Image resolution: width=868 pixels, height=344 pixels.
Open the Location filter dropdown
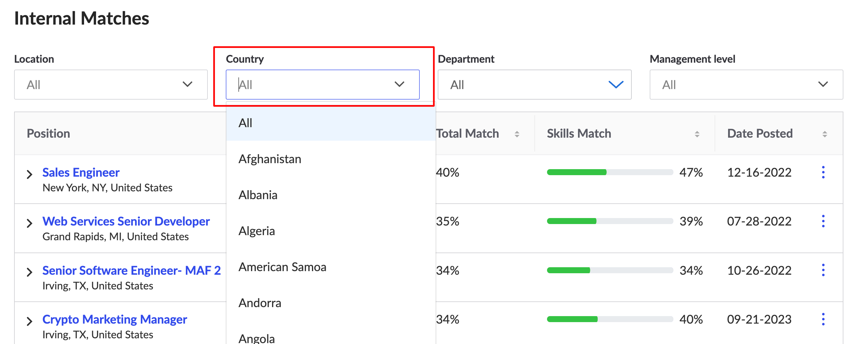110,85
